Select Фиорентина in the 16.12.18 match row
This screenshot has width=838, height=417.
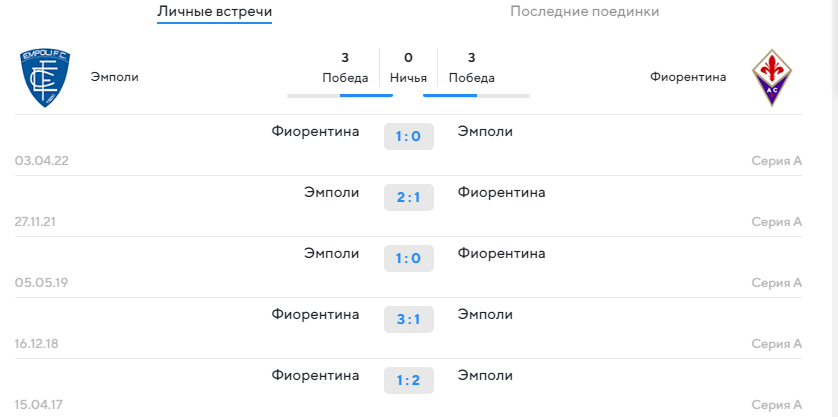(x=315, y=315)
